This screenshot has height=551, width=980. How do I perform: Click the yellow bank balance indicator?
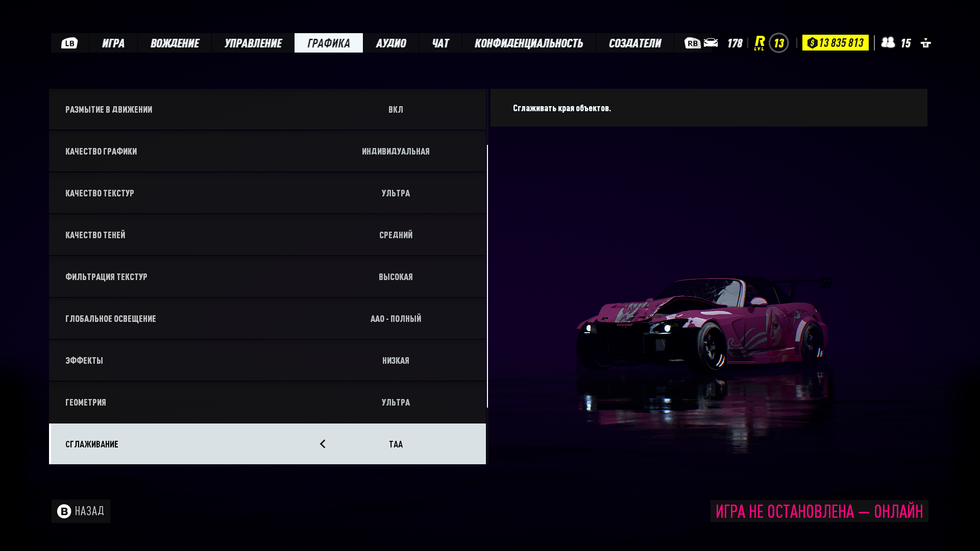(836, 43)
